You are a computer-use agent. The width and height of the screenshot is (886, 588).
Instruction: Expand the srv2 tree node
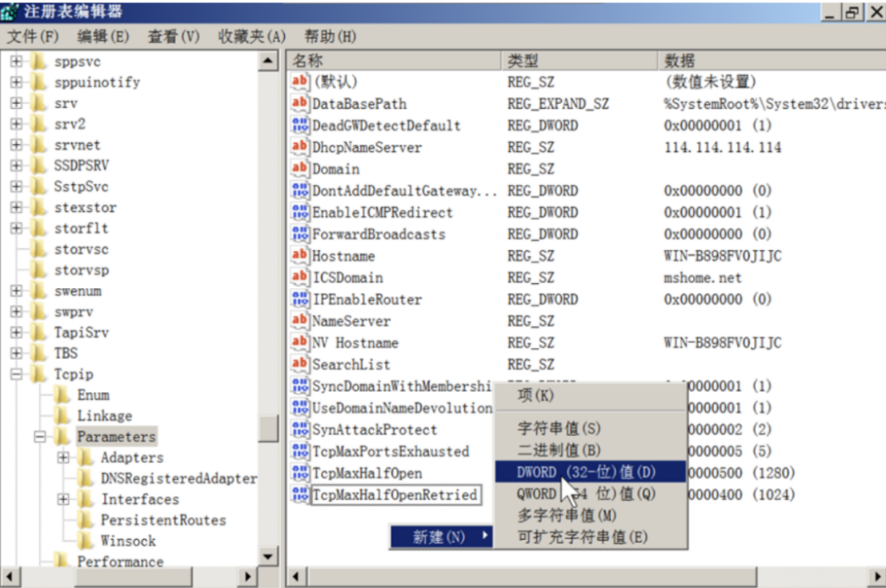16,124
